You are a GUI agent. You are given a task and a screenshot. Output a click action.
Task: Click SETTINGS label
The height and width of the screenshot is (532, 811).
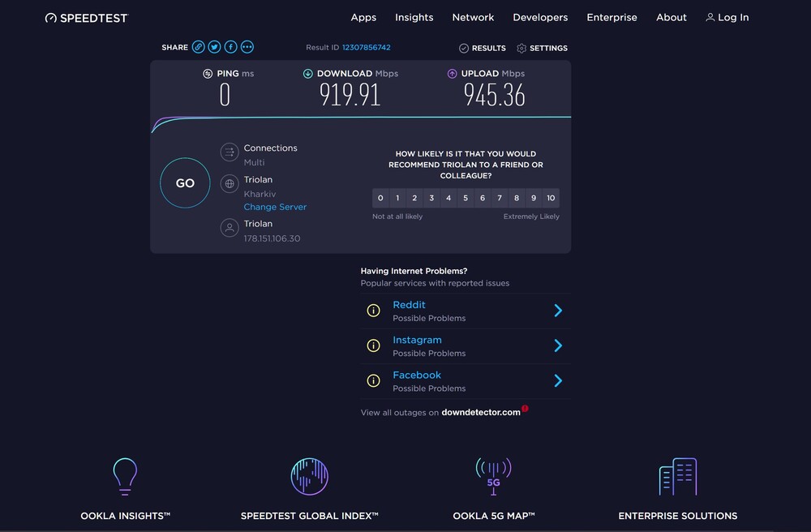[x=549, y=48]
